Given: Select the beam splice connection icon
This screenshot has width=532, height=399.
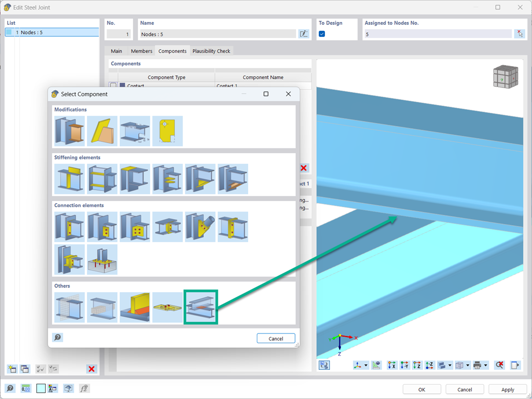Looking at the screenshot, I should tap(168, 227).
